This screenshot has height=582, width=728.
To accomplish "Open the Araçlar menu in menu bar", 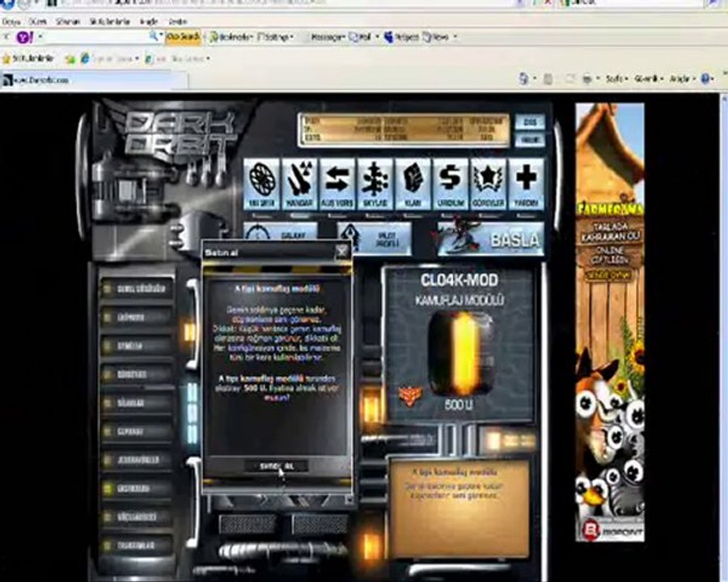I will click(x=149, y=21).
